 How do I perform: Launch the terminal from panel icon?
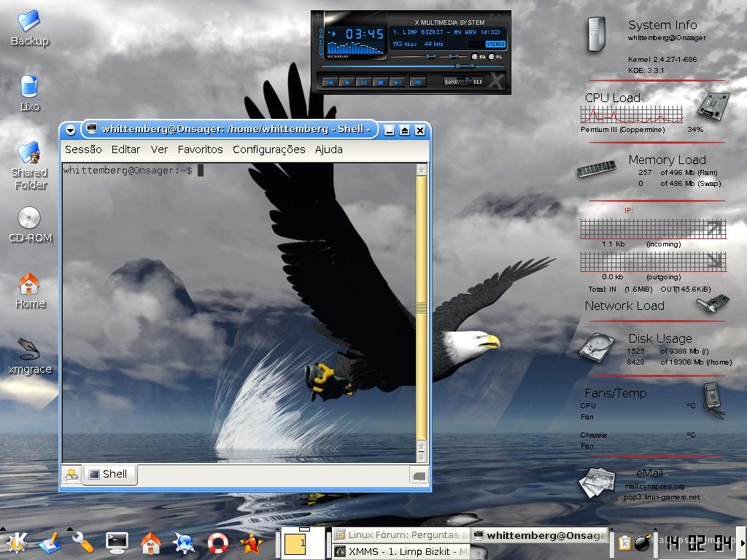(x=117, y=542)
